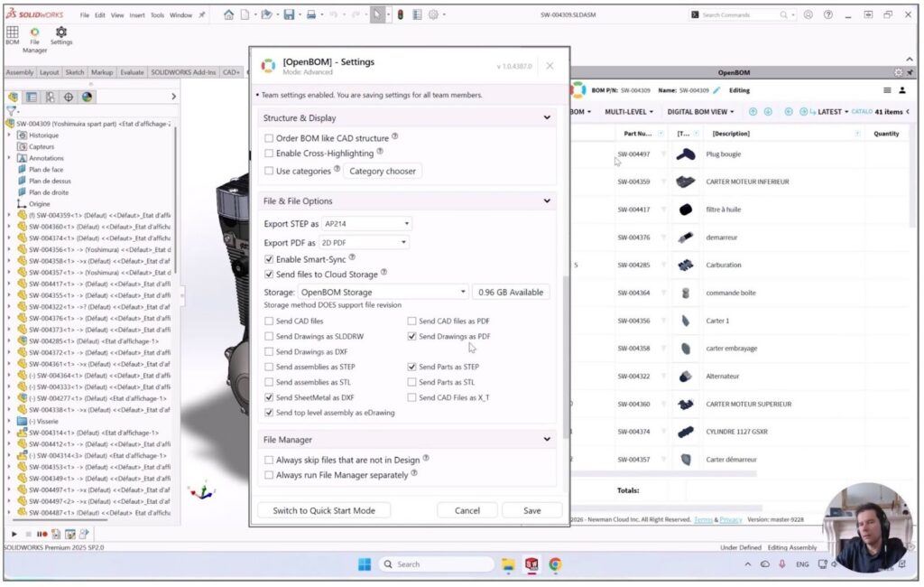The image size is (924, 587).
Task: Collapse the File & File Options section
Action: click(546, 201)
